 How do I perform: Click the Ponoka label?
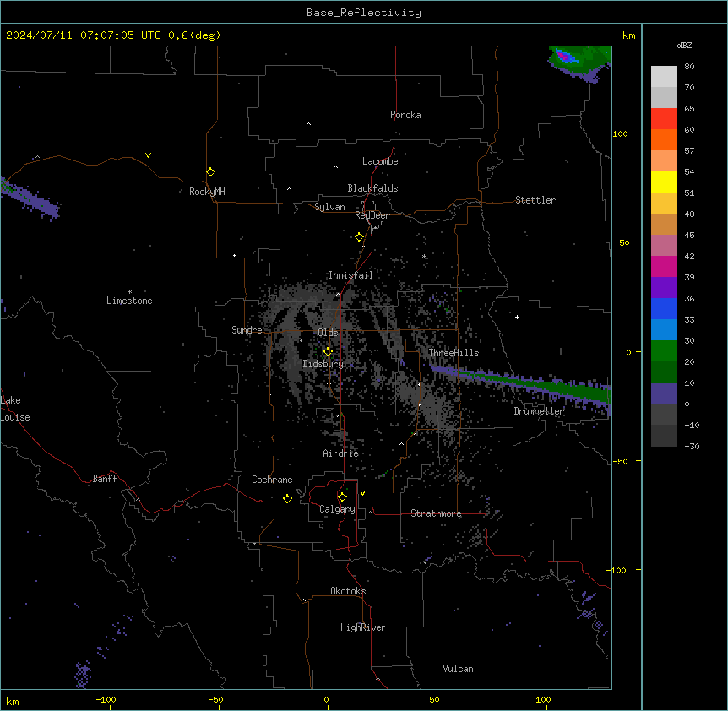point(405,115)
